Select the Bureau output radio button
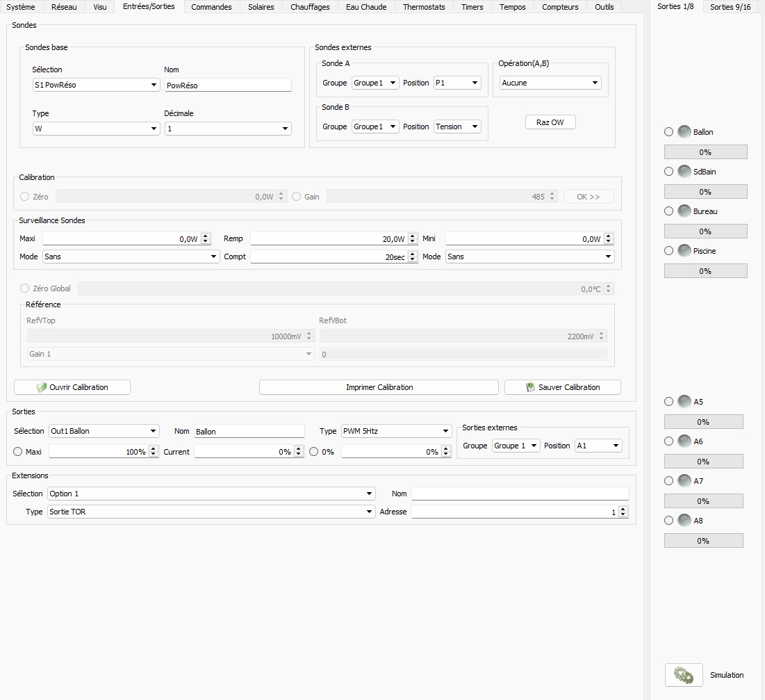The height and width of the screenshot is (700, 765). tap(668, 211)
